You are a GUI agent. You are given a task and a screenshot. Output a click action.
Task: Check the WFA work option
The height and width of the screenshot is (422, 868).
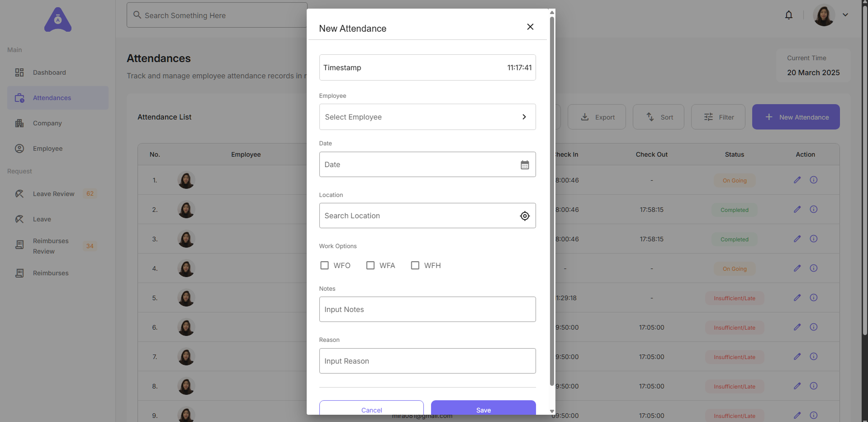370,265
